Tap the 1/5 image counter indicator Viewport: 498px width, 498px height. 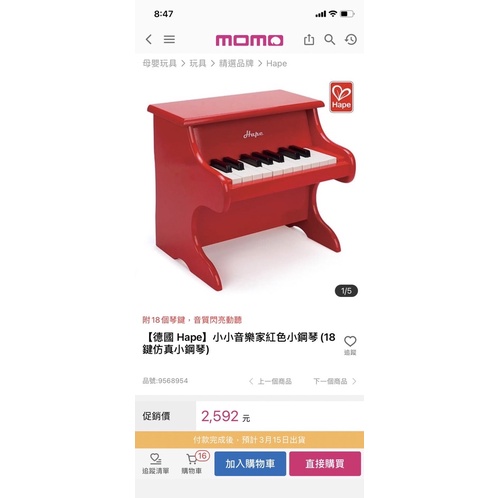pyautogui.click(x=346, y=291)
